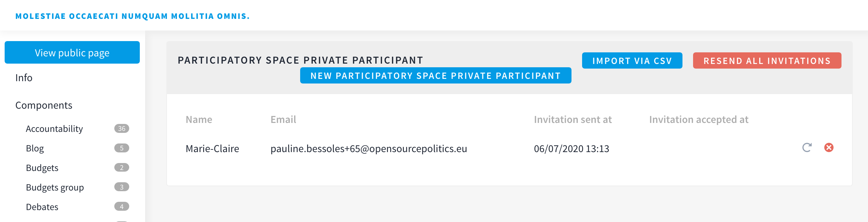
Task: Click the Invitation sent at column header
Action: point(572,120)
